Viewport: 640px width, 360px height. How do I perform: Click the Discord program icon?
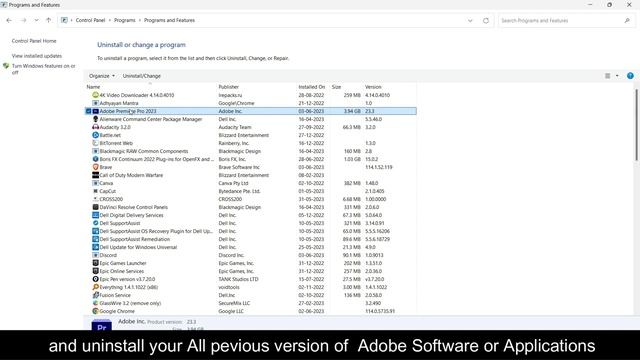point(95,255)
